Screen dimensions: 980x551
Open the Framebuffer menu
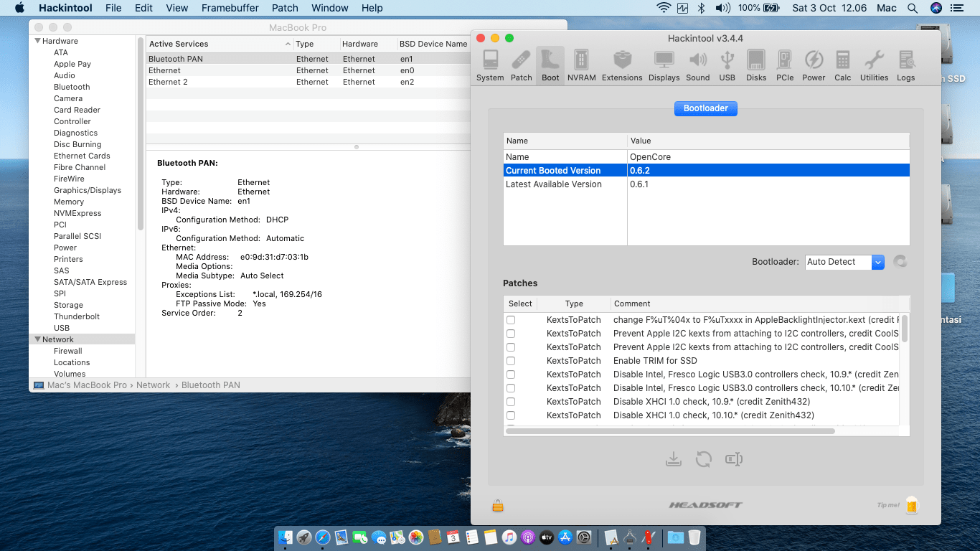230,8
